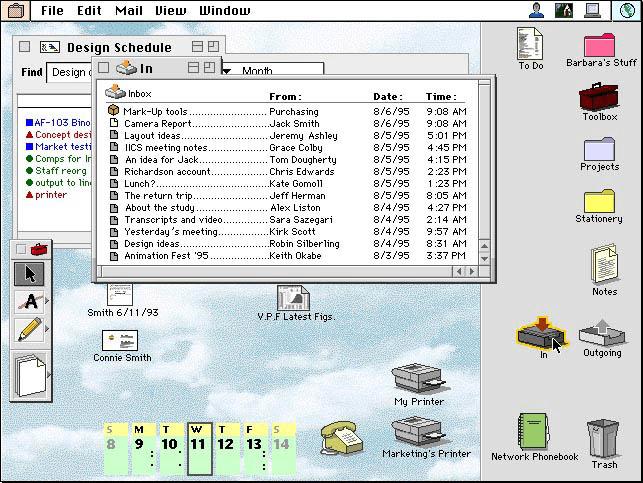Open the V.P.F Latest Figs. document
643x483 pixels.
[x=293, y=298]
